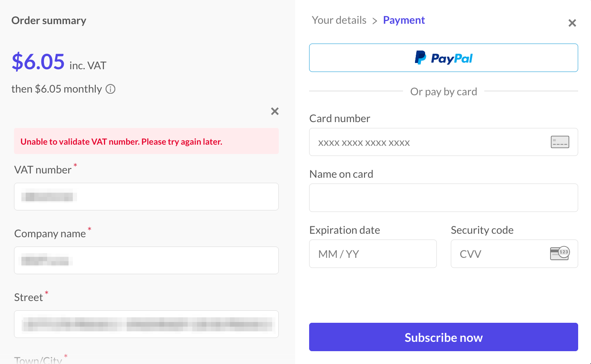Screen dimensions: 591x364
Task: Select the Street address field
Action: pyautogui.click(x=146, y=324)
